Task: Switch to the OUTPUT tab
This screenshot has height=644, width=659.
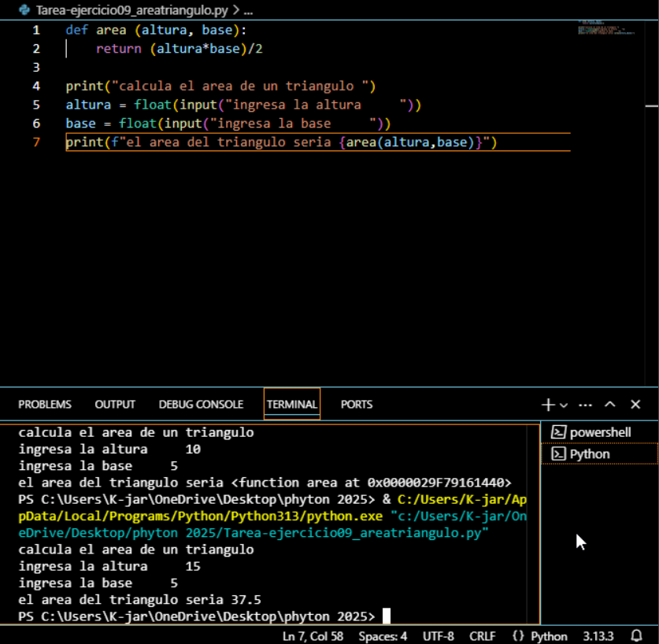Action: [x=115, y=405]
